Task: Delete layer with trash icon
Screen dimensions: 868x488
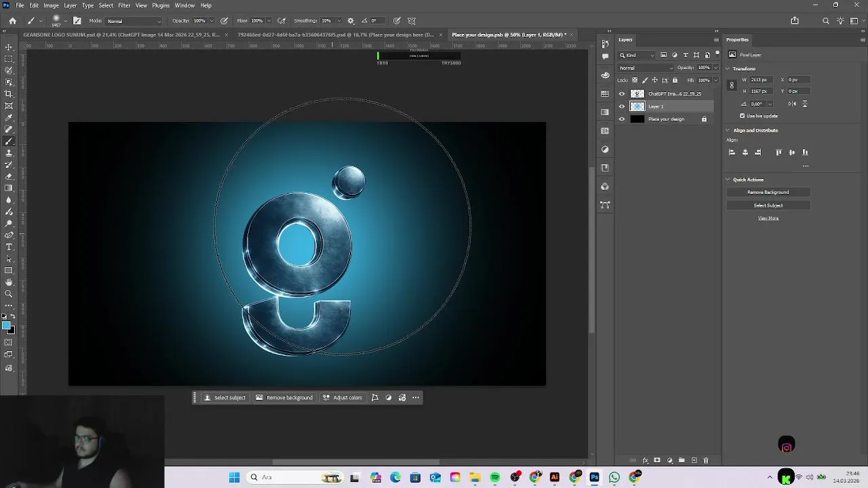Action: tap(706, 461)
